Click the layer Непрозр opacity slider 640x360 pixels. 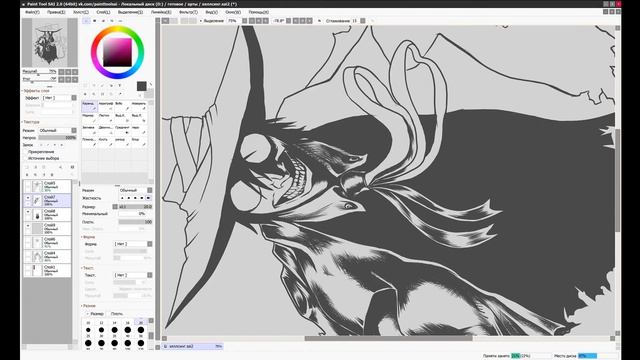click(x=58, y=138)
